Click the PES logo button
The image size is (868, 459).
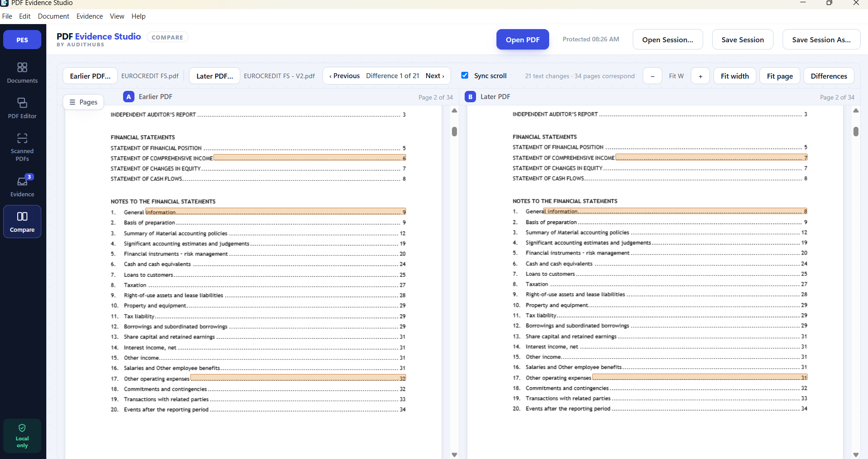22,40
